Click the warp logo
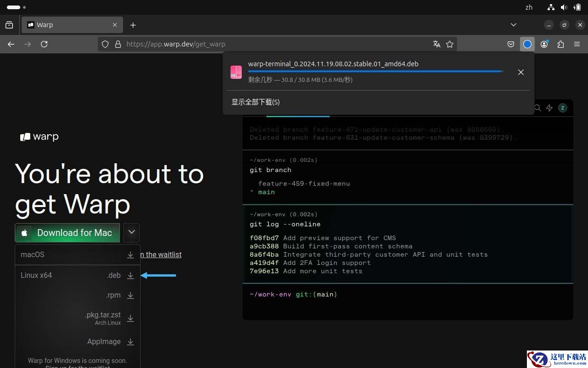Screen dimensions: 588x368 (x=40, y=137)
